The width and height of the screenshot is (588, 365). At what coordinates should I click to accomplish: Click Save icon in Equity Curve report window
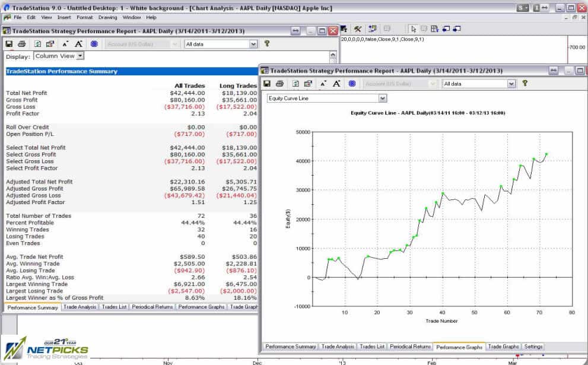point(267,84)
